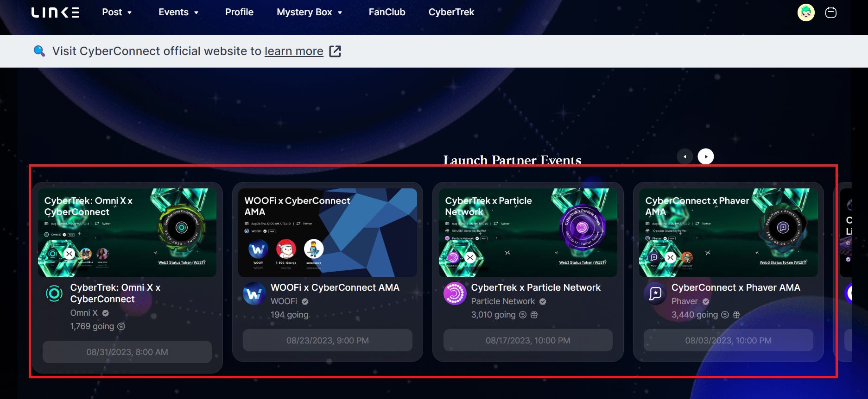This screenshot has height=399, width=868.
Task: Click the 08/03/2023, 10:00 PM button
Action: pyautogui.click(x=728, y=340)
